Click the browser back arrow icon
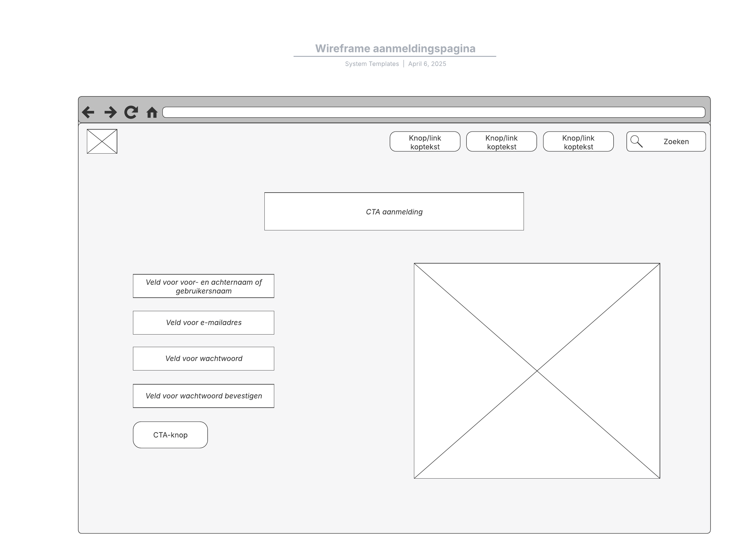Viewport: 737px width, 560px height. pyautogui.click(x=88, y=112)
